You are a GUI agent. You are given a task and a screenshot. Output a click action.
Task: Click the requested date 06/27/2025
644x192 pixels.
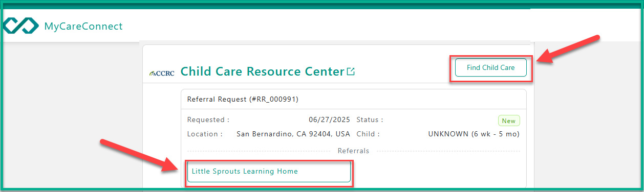tap(329, 120)
